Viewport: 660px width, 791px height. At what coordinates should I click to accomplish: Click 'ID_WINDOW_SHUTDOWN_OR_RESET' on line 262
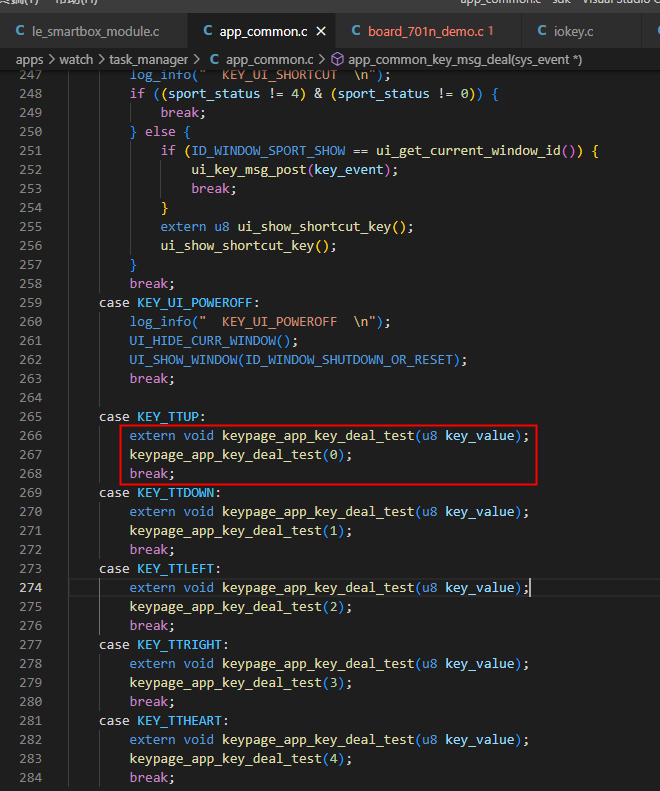tap(349, 360)
